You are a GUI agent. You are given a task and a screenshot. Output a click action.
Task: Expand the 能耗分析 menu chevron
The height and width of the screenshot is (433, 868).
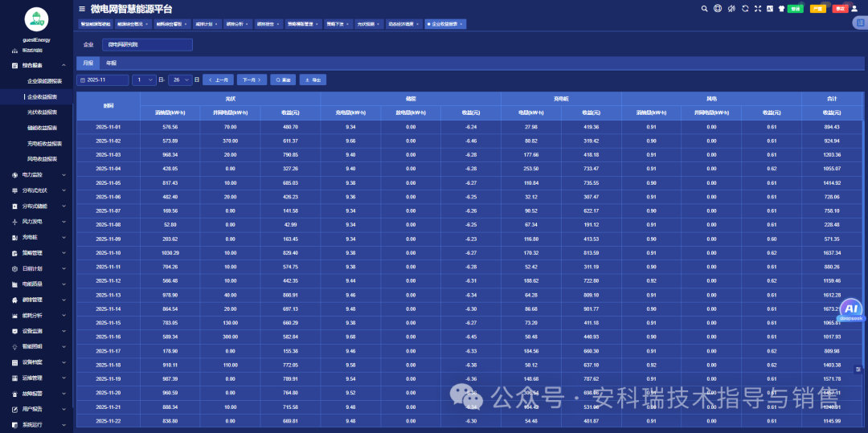click(x=63, y=316)
